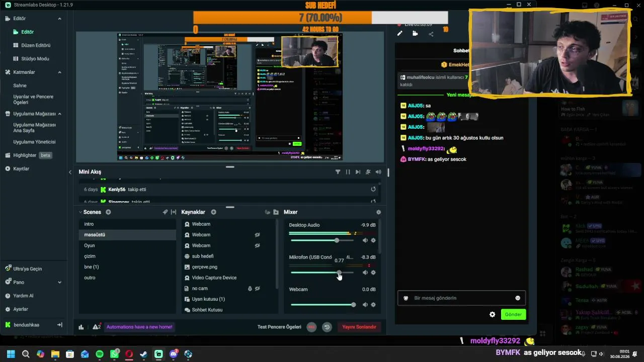
Task: Collapse the Katmanlar sidebar section
Action: coord(59,72)
